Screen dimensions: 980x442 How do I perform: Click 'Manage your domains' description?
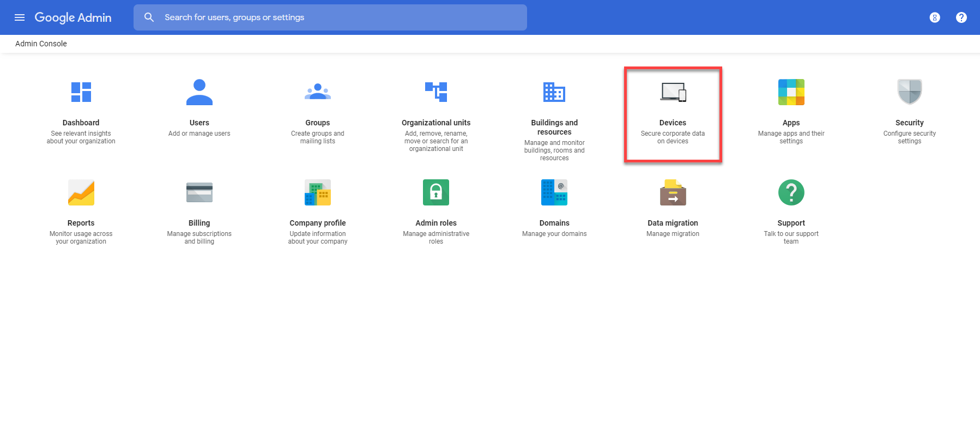click(x=554, y=234)
